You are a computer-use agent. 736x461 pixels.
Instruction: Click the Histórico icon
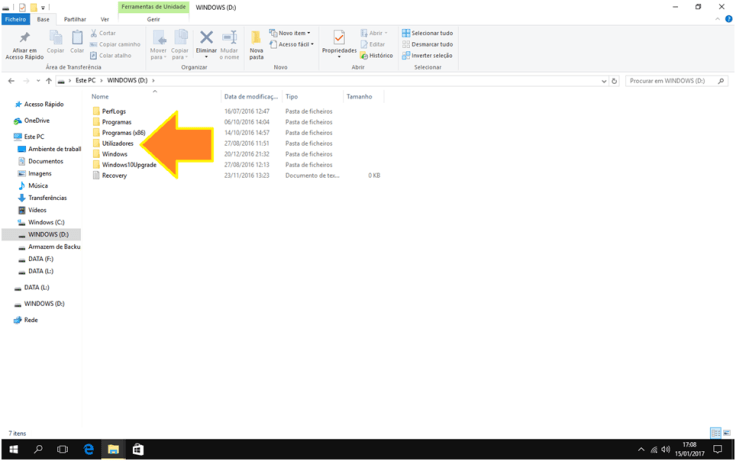(377, 56)
